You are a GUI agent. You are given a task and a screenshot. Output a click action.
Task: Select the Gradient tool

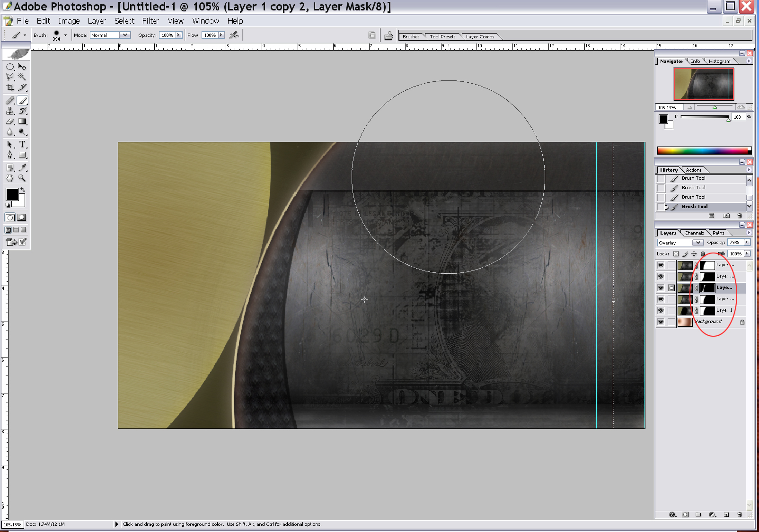pyautogui.click(x=22, y=122)
